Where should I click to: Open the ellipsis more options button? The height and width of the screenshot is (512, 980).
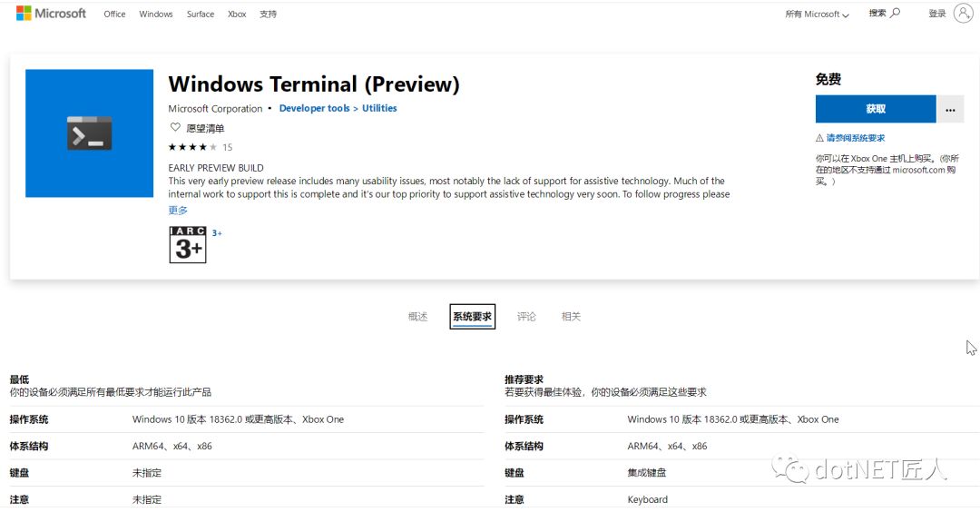point(950,109)
